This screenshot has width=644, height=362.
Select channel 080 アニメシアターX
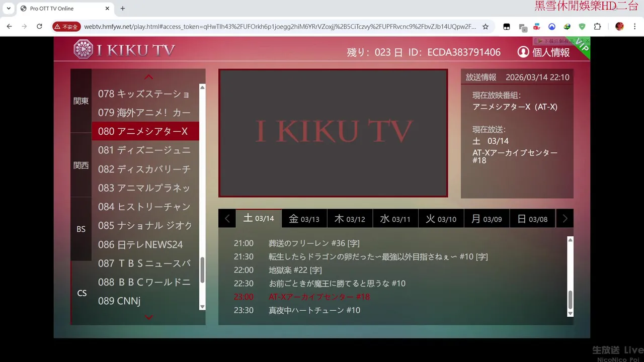click(x=145, y=131)
